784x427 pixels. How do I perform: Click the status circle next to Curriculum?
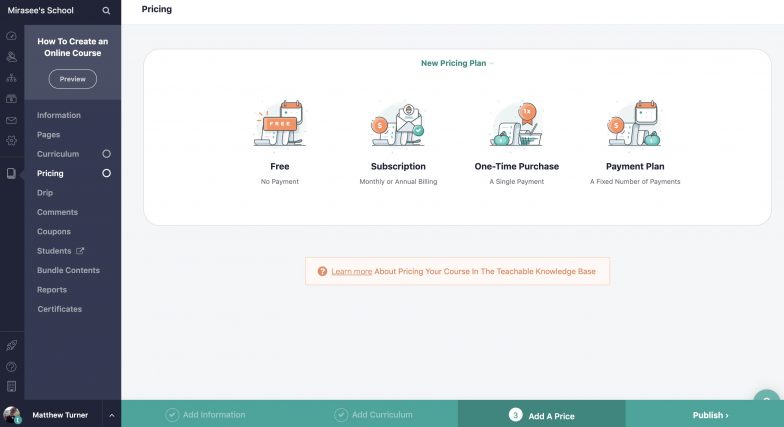(106, 154)
